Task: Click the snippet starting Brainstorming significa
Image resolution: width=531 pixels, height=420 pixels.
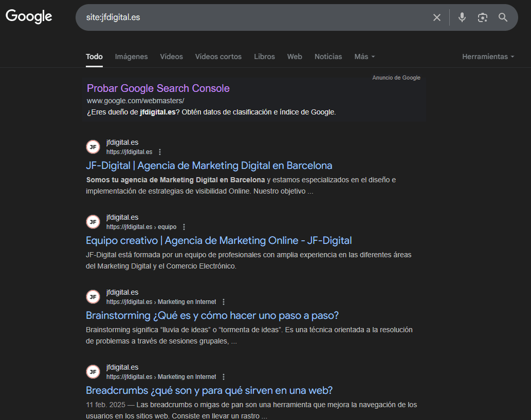Action: pyautogui.click(x=249, y=335)
